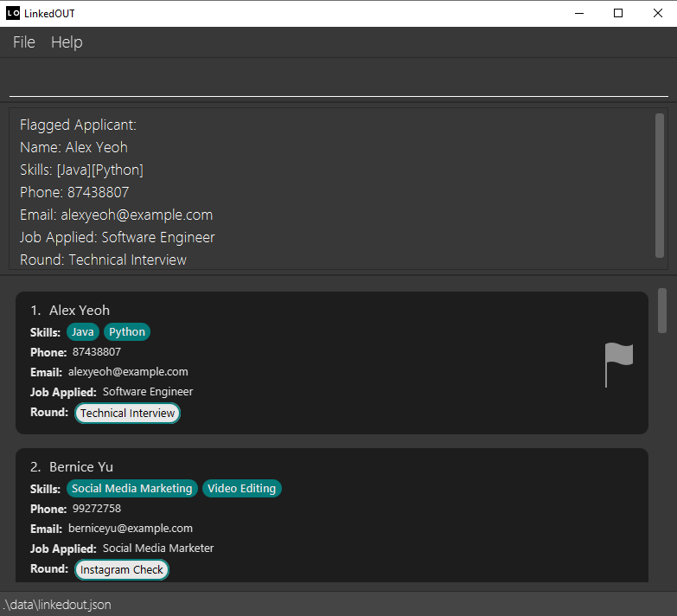
Task: Click the Instagram Check round badge
Action: pyautogui.click(x=122, y=570)
